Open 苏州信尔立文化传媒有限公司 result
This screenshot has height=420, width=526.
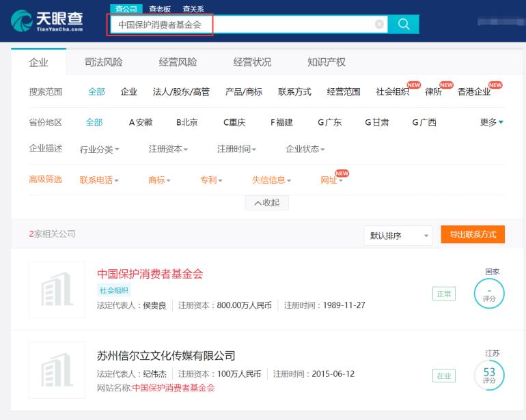point(166,356)
